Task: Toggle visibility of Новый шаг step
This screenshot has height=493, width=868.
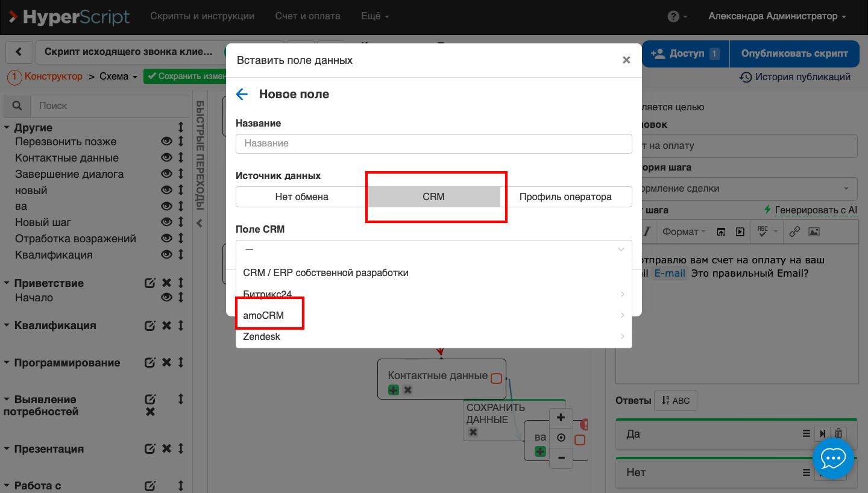Action: coord(166,222)
